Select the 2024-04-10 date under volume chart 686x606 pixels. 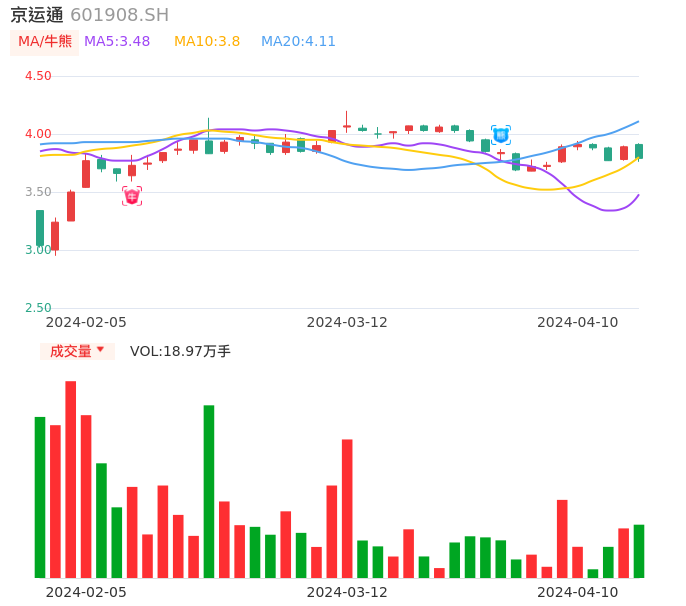click(x=577, y=592)
